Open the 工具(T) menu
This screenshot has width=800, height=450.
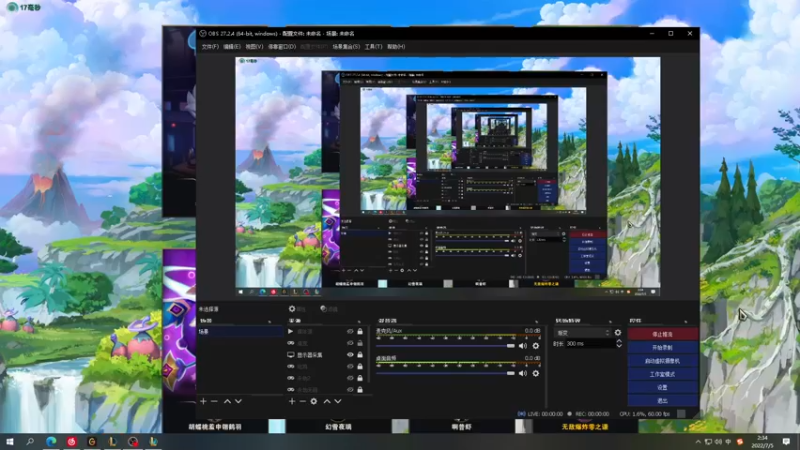click(x=373, y=47)
